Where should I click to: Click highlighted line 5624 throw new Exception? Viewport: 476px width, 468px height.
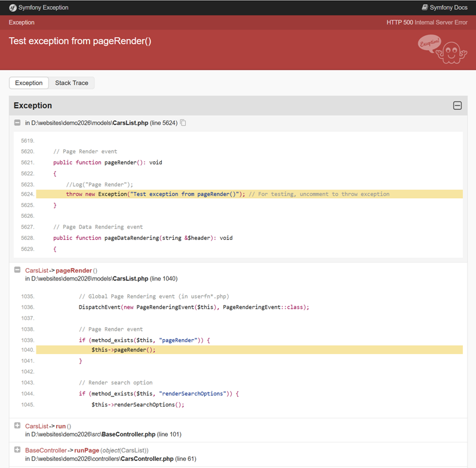click(x=249, y=194)
